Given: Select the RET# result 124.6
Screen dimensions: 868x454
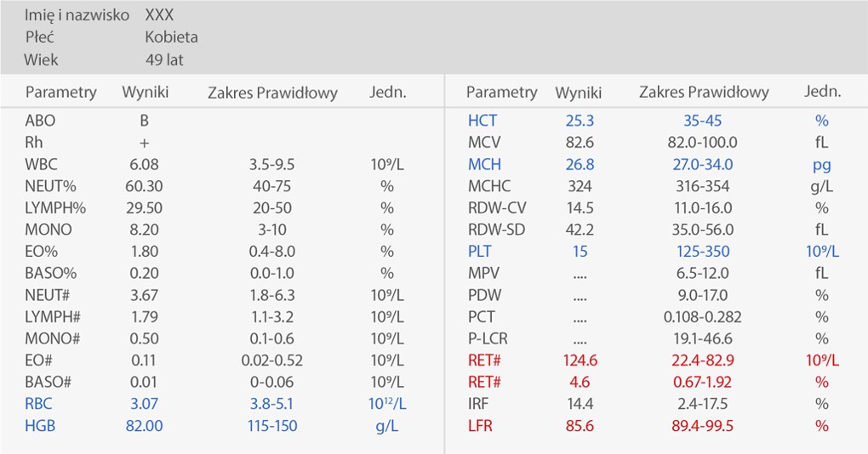Looking at the screenshot, I should (x=580, y=360).
